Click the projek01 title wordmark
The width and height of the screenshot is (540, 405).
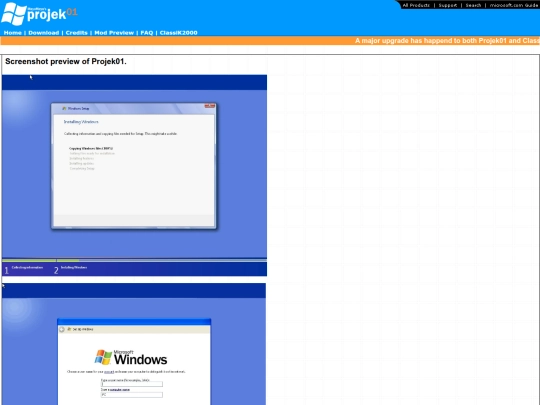(52, 14)
